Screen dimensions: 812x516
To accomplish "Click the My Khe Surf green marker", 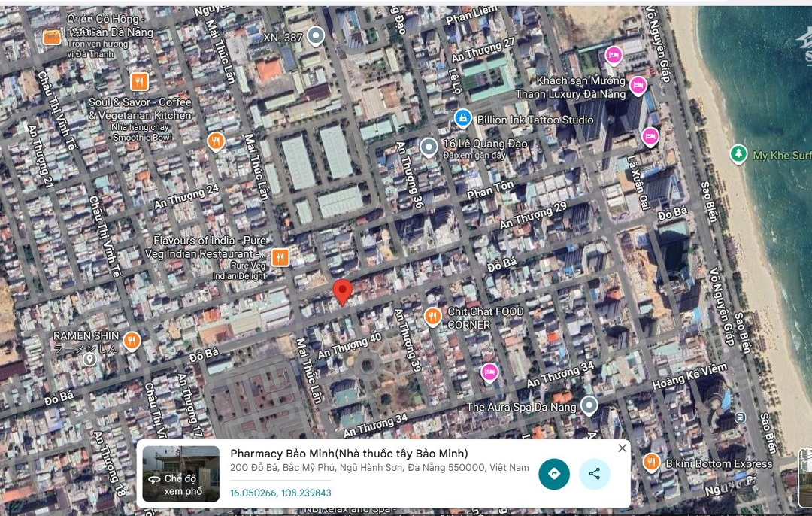I will (x=739, y=154).
